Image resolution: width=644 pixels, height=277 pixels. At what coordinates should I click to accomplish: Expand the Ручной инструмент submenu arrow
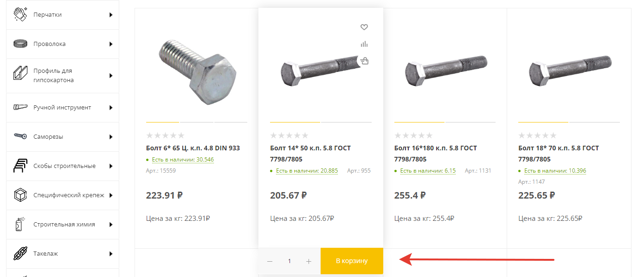(111, 108)
